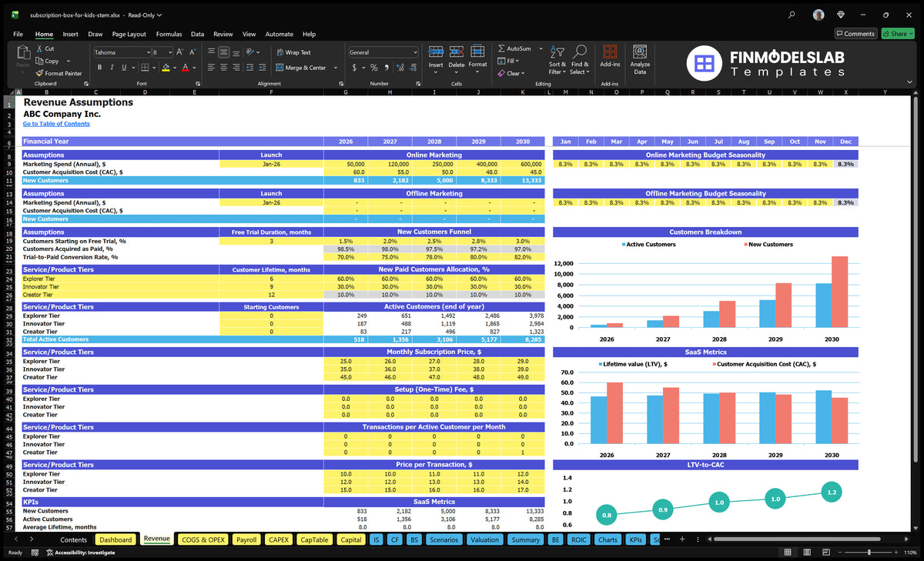Click the Percent Style icon
924x561 pixels.
tap(374, 68)
